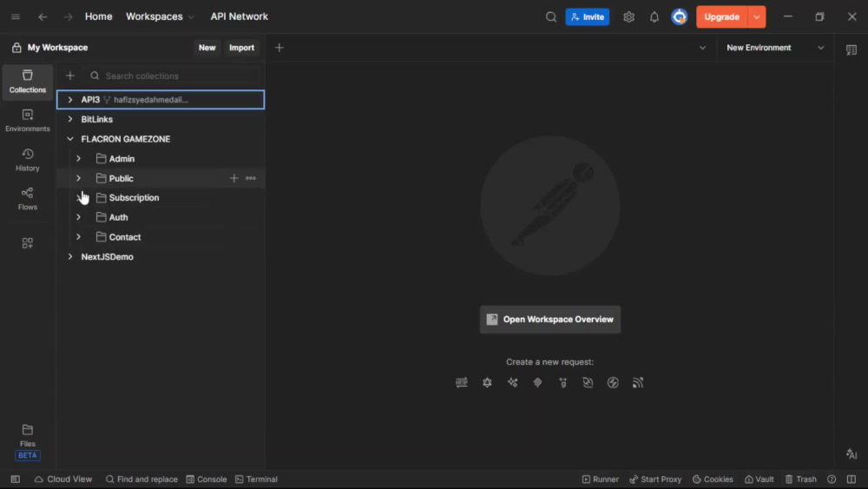868x489 pixels.
Task: Open the Environments sidebar panel
Action: click(x=28, y=120)
